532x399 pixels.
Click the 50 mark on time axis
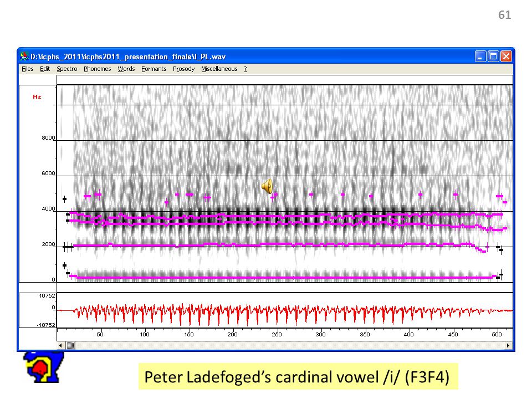(x=100, y=335)
